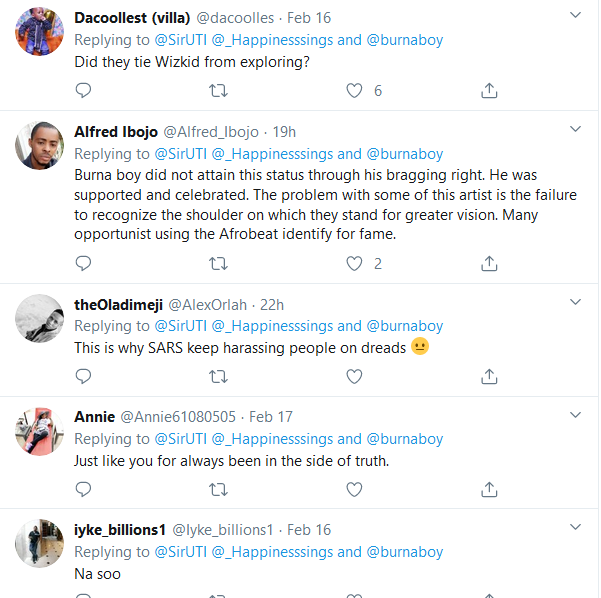This screenshot has width=601, height=598.
Task: Open Alfred Ibojo's profile name link
Action: point(115,132)
